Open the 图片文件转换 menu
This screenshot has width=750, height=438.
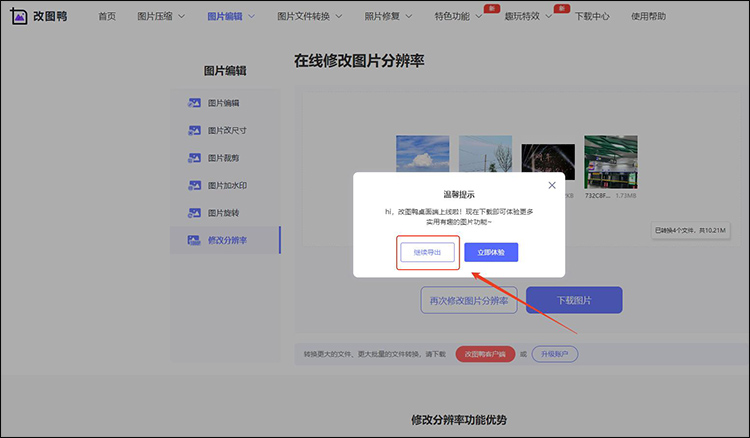pyautogui.click(x=304, y=16)
